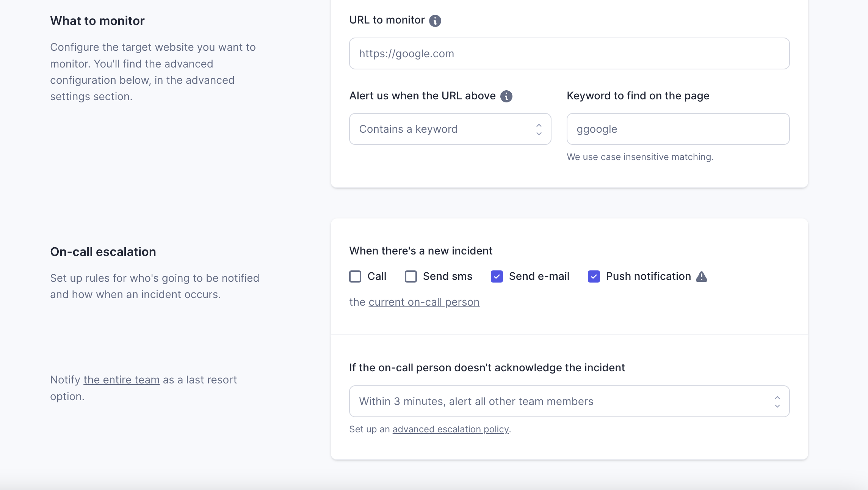The height and width of the screenshot is (490, 868).
Task: Follow the advanced escalation policy link
Action: point(450,429)
